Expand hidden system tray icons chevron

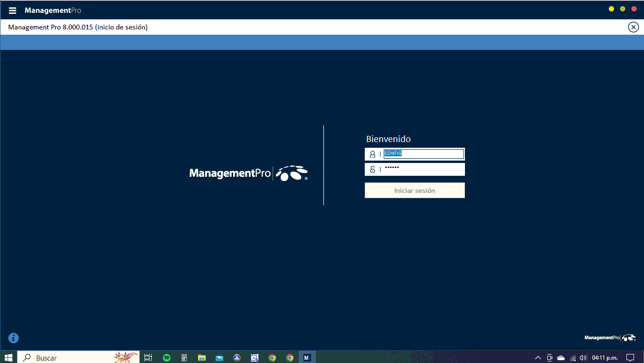538,358
